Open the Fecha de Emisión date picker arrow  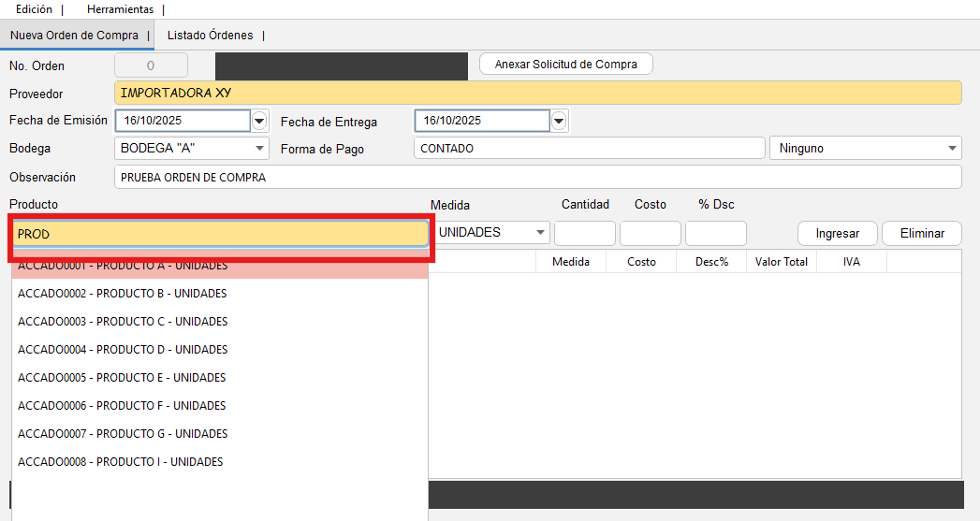click(259, 121)
